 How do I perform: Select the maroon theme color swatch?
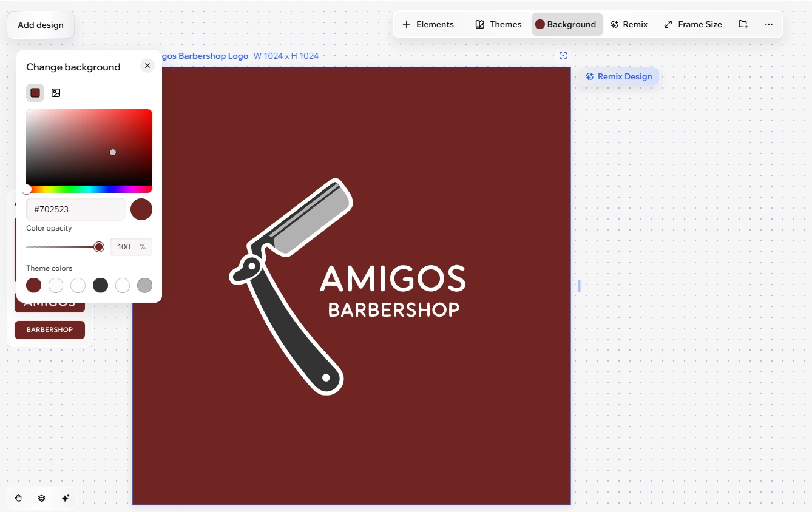click(34, 285)
